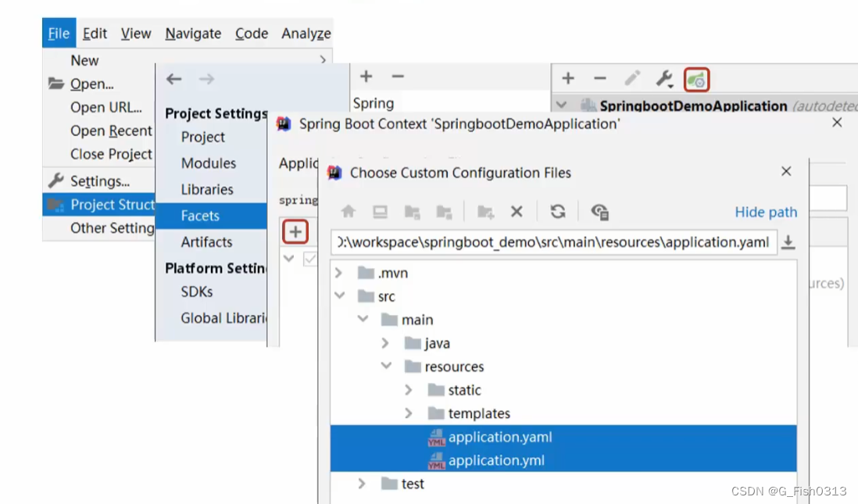Close the Choose Custom Configuration Files dialog
The height and width of the screenshot is (504, 858).
pos(786,171)
